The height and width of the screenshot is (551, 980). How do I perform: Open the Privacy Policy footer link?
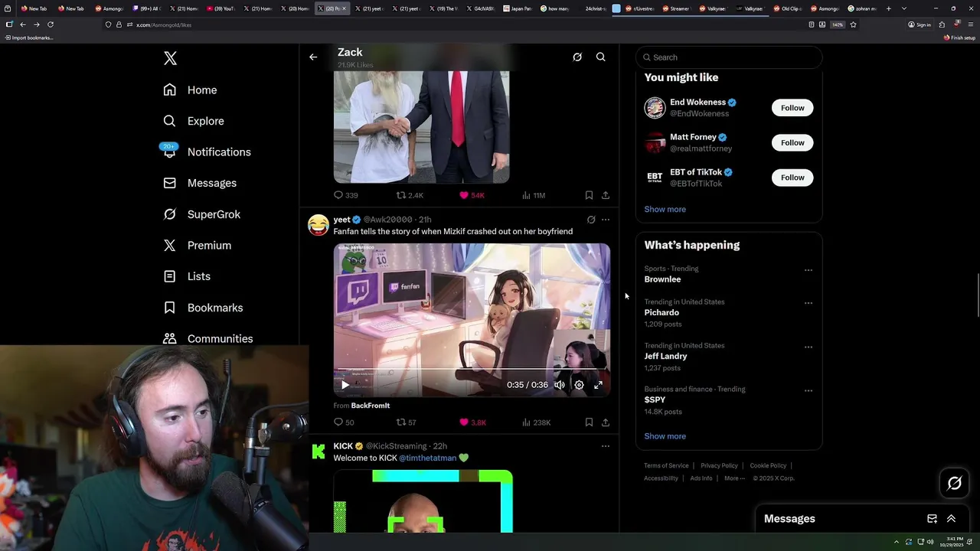click(719, 465)
